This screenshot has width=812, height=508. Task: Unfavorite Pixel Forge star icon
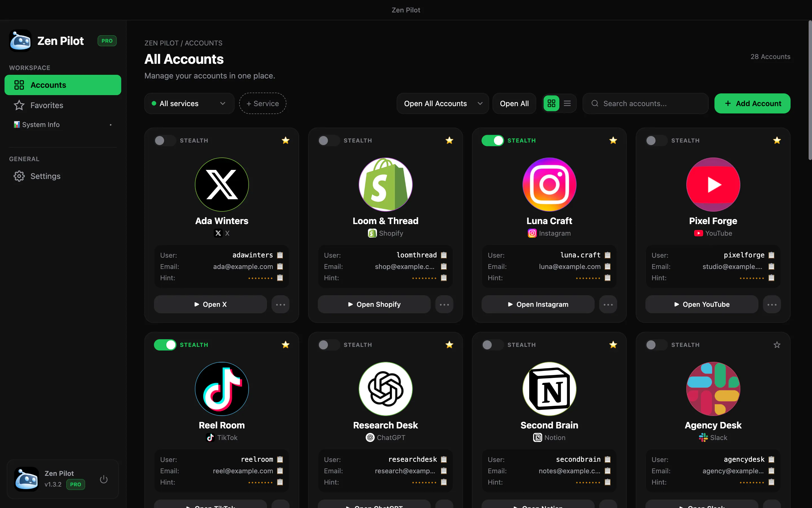777,141
